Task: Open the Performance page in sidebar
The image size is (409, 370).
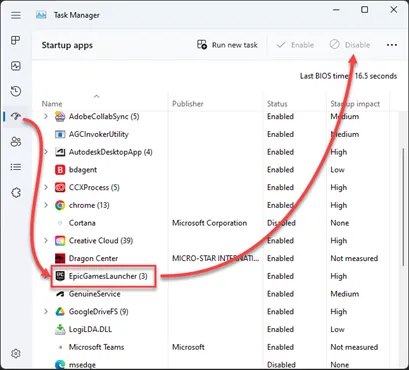Action: [x=16, y=66]
